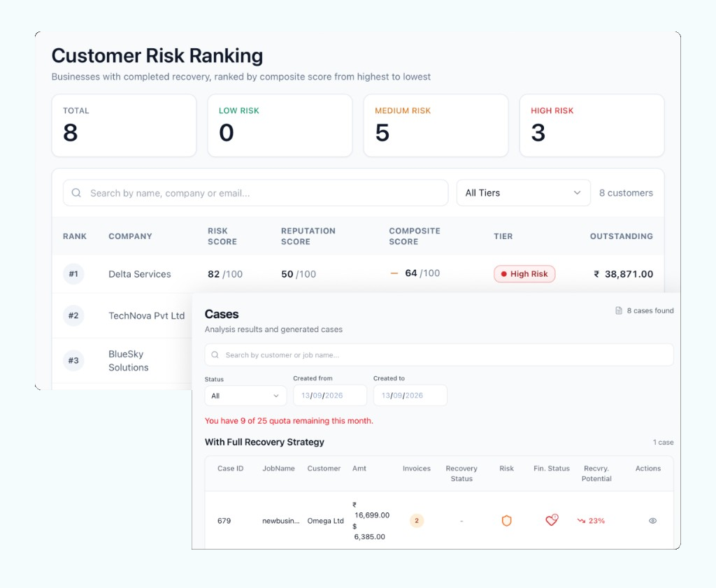Click the orange shield risk icon for case 679

pyautogui.click(x=506, y=520)
